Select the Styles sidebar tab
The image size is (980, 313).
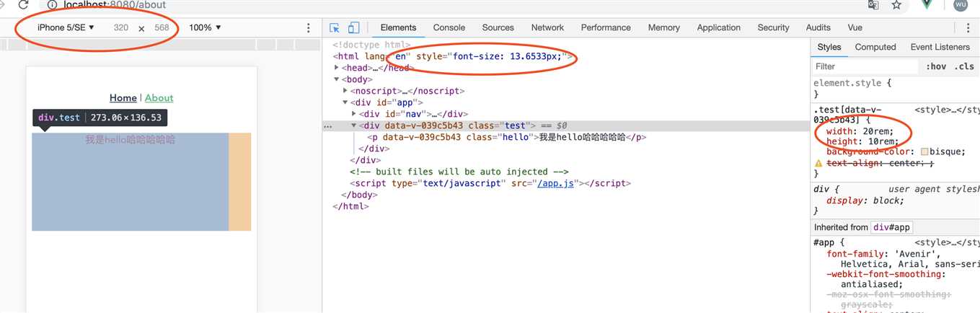point(829,47)
